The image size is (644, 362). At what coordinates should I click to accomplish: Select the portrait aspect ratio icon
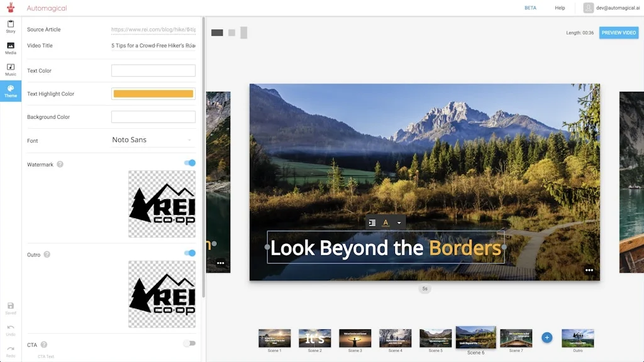(x=244, y=33)
